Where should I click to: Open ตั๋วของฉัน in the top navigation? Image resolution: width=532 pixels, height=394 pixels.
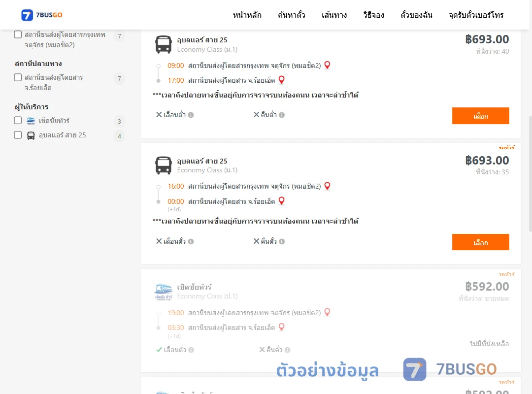click(416, 15)
